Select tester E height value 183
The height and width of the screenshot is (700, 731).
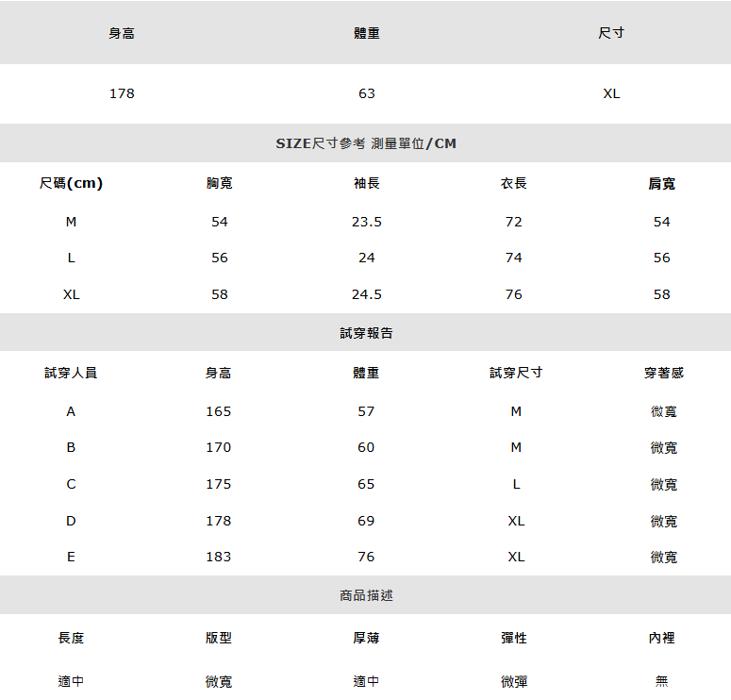(x=218, y=557)
